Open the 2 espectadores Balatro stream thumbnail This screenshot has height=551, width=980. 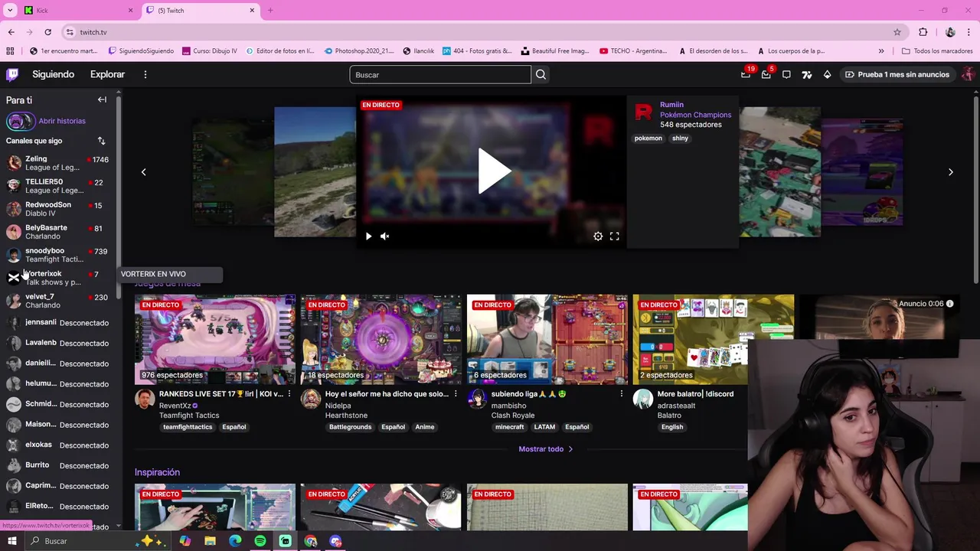(714, 339)
